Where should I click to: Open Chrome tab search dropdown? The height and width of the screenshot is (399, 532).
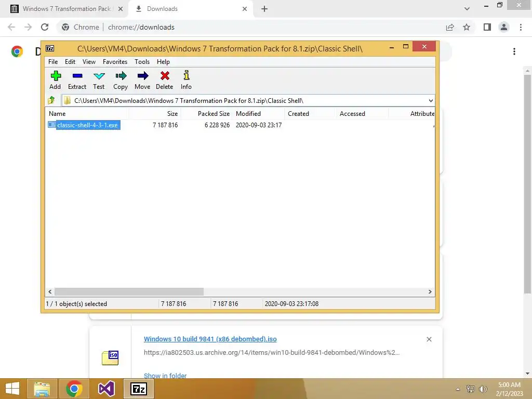(467, 9)
